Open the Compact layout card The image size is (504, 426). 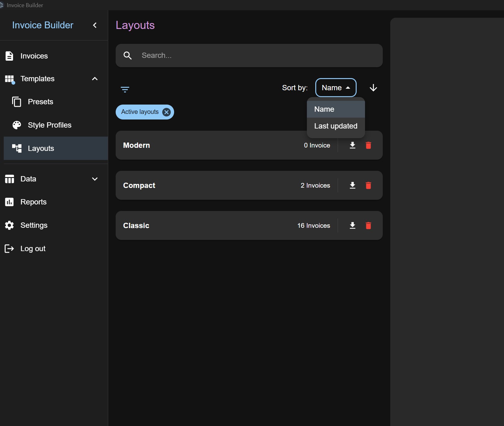pos(249,185)
